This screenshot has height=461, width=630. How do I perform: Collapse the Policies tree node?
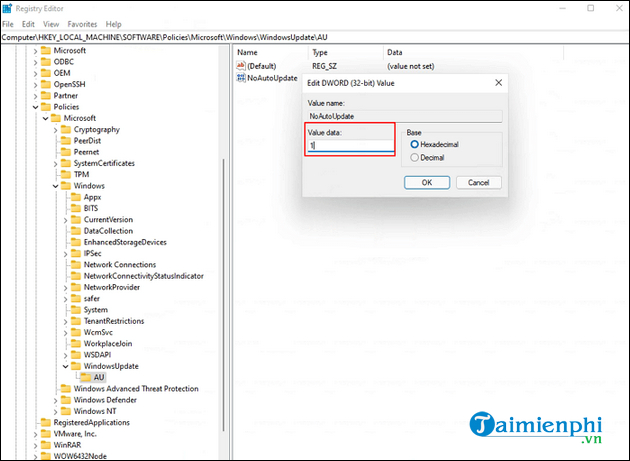(x=36, y=107)
